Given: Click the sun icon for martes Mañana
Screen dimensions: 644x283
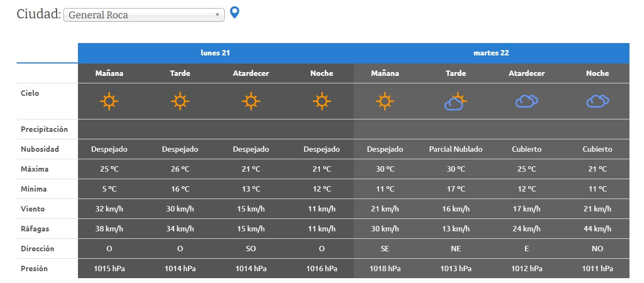Looking at the screenshot, I should pyautogui.click(x=385, y=101).
